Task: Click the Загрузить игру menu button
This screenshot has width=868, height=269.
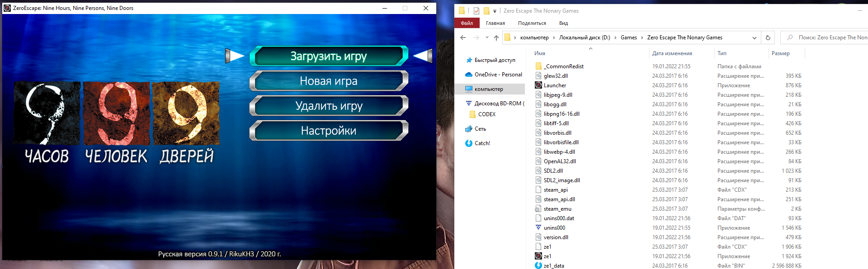Action: 329,56
